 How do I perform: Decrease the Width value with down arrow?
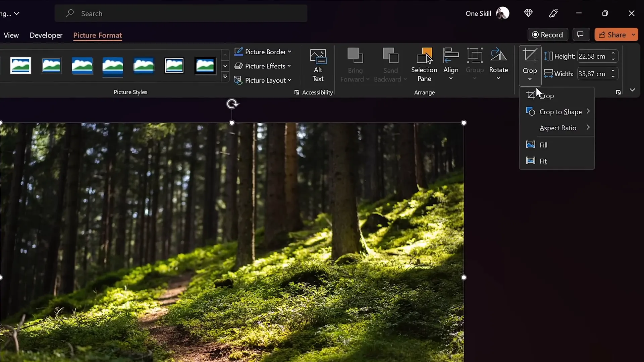click(613, 77)
